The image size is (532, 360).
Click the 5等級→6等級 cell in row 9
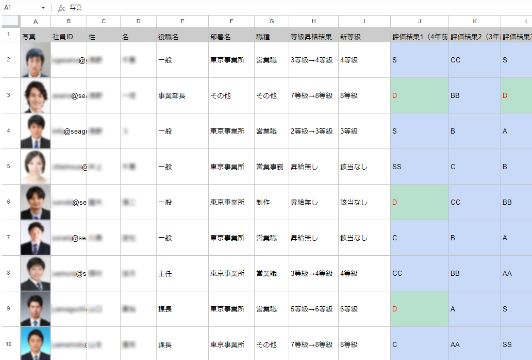click(x=314, y=309)
